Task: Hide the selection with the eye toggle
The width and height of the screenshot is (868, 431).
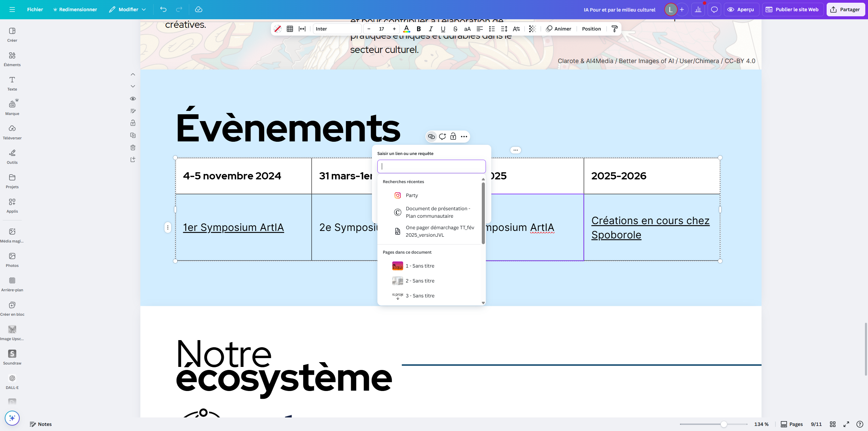Action: click(133, 98)
